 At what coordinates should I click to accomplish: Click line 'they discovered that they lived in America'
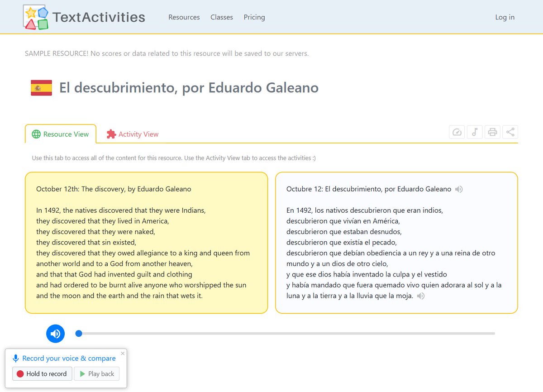[x=102, y=221]
